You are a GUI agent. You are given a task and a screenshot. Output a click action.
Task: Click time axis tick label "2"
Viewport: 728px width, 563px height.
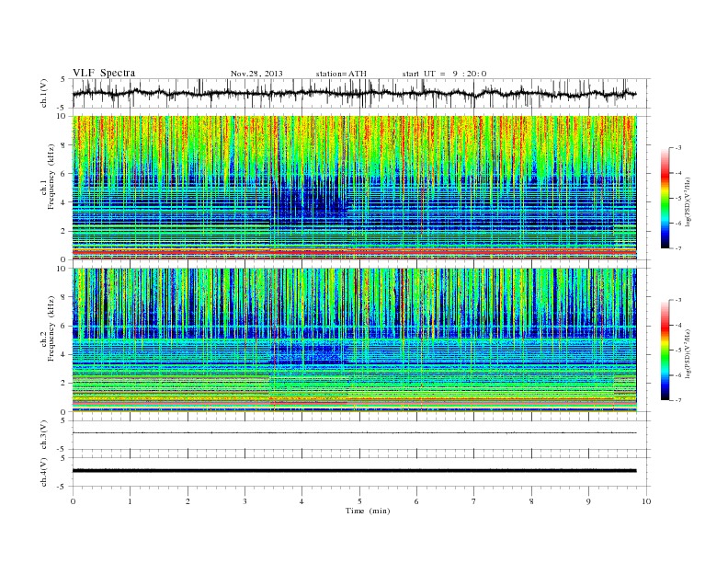188,501
